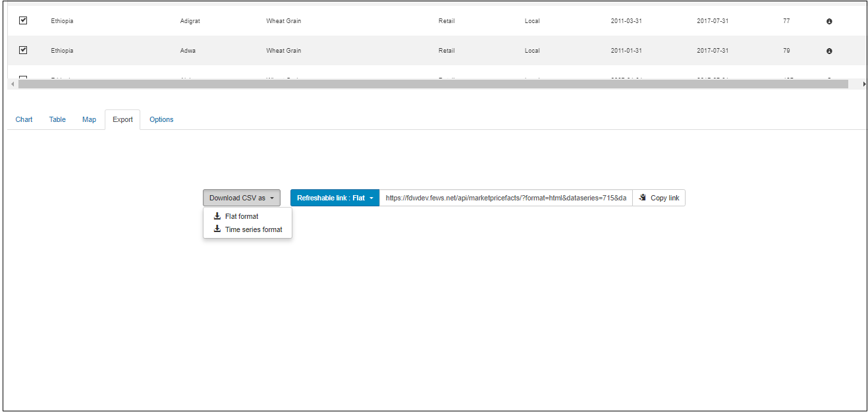This screenshot has height=414, width=868.
Task: Uncheck the Adigrat Wheat Grain checkbox
Action: [23, 20]
